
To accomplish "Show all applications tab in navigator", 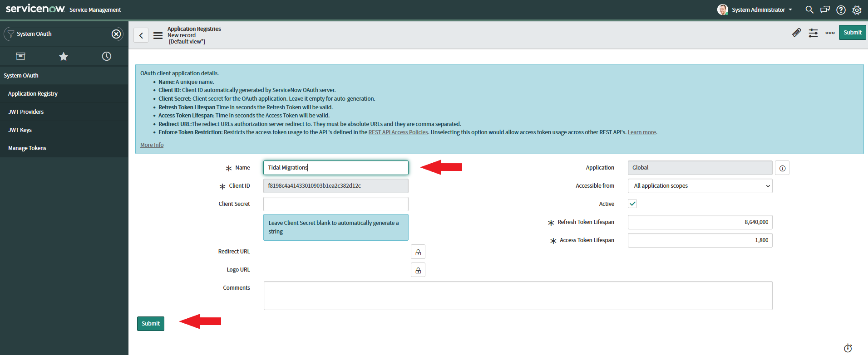I will click(x=21, y=56).
